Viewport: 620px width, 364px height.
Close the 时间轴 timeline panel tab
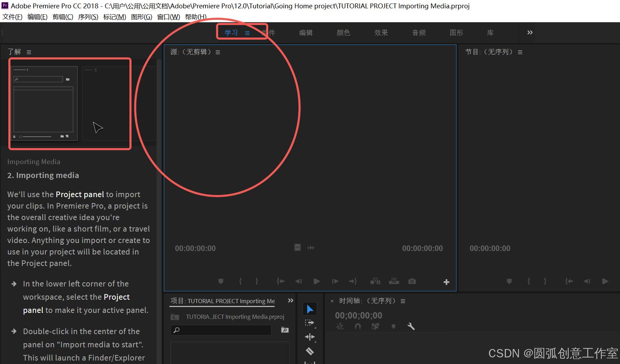[x=332, y=301]
